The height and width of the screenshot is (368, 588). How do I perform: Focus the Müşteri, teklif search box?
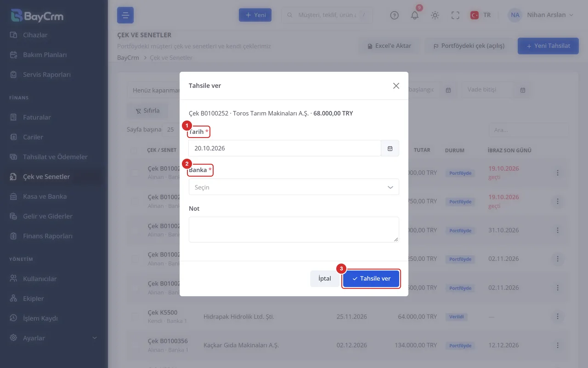[x=327, y=15]
